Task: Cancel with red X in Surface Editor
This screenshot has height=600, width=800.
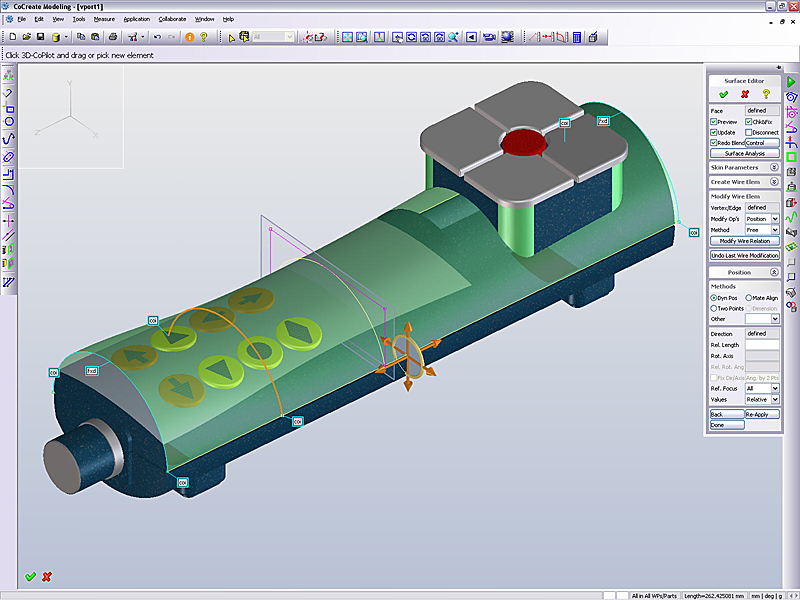Action: click(745, 93)
